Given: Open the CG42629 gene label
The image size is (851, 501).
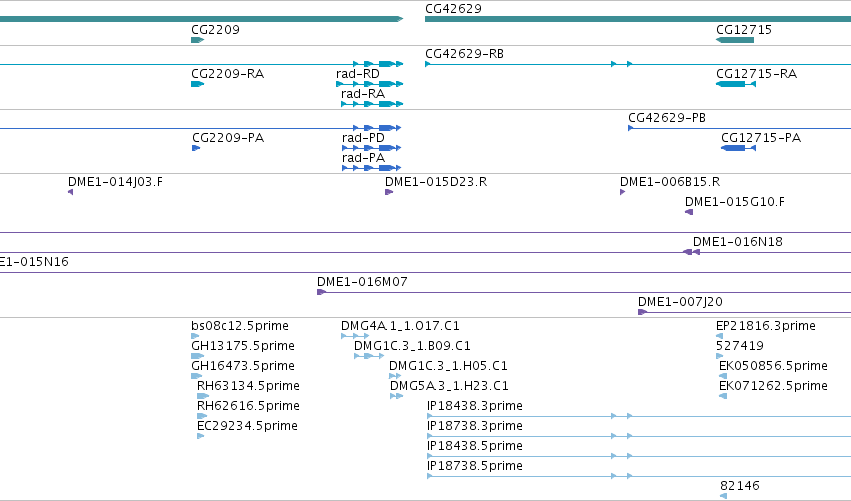Looking at the screenshot, I should [453, 9].
